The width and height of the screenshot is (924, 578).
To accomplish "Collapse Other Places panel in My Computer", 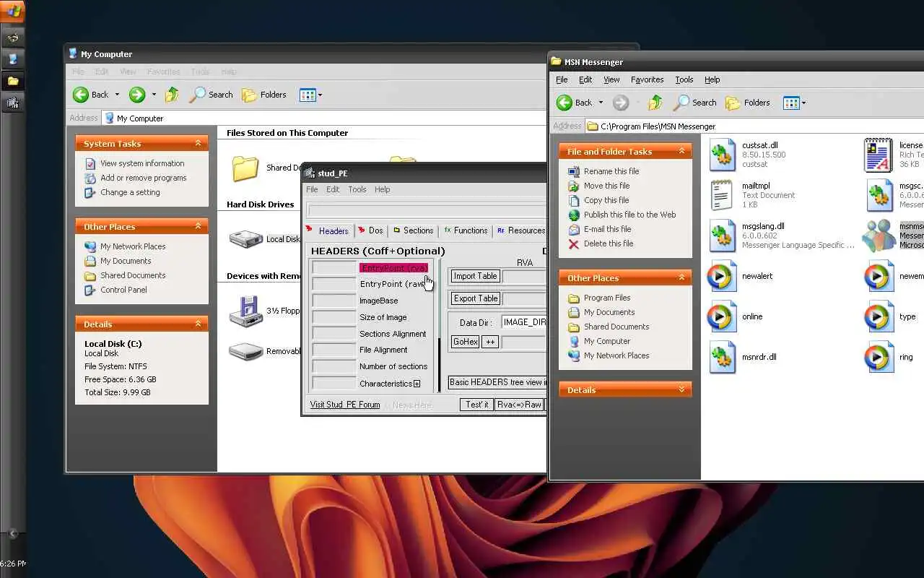I will (x=198, y=226).
